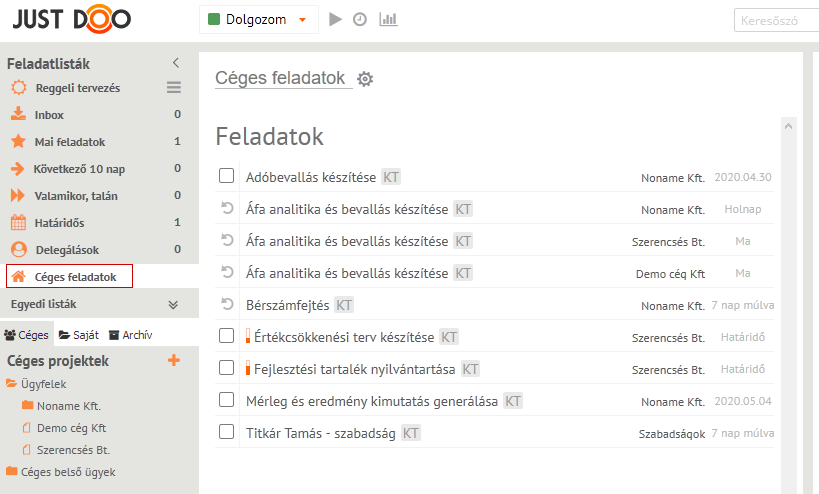Click priority marker on Értékcsökkenési terv task
Image resolution: width=819 pixels, height=494 pixels.
pos(248,336)
